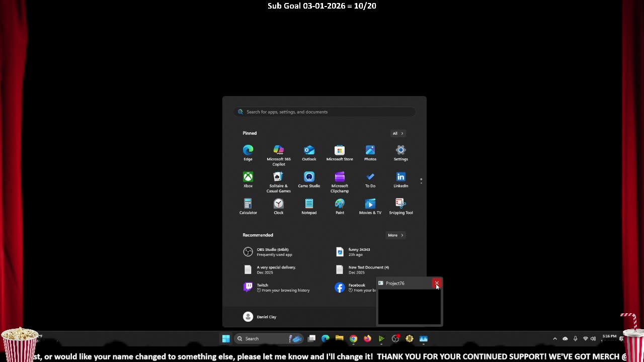Open Facebook recommended link
Screen dimensions: 644x362
pyautogui.click(x=355, y=288)
